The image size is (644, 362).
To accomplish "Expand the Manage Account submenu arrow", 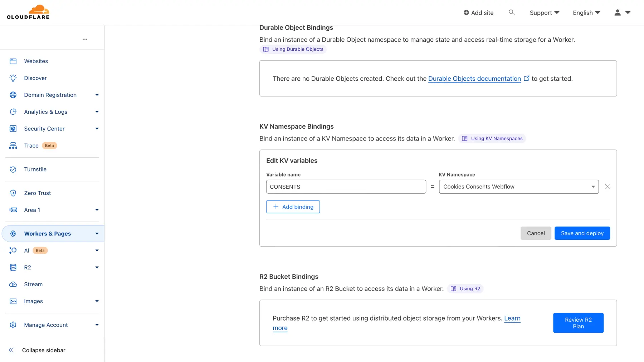I will point(97,325).
